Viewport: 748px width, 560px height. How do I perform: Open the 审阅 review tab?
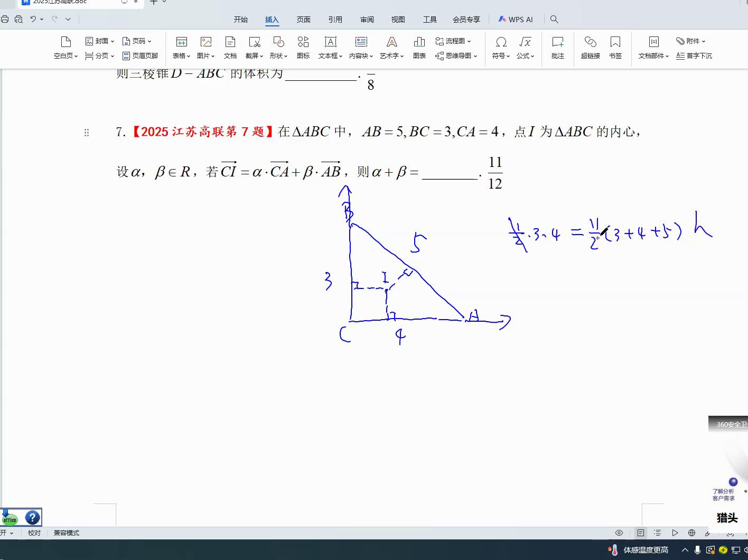[367, 20]
